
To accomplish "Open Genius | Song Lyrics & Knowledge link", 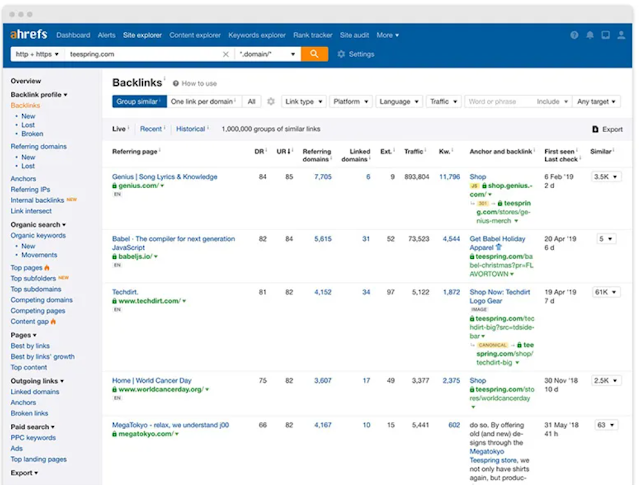I will [165, 177].
